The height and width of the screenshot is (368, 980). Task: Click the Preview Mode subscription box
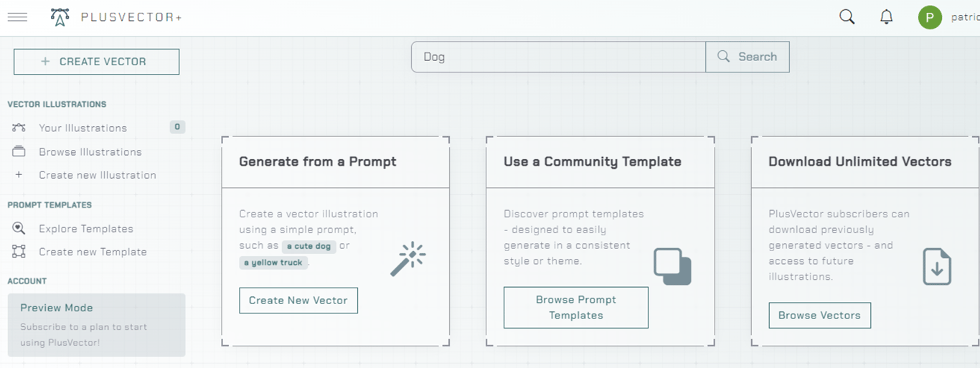pyautogui.click(x=96, y=325)
